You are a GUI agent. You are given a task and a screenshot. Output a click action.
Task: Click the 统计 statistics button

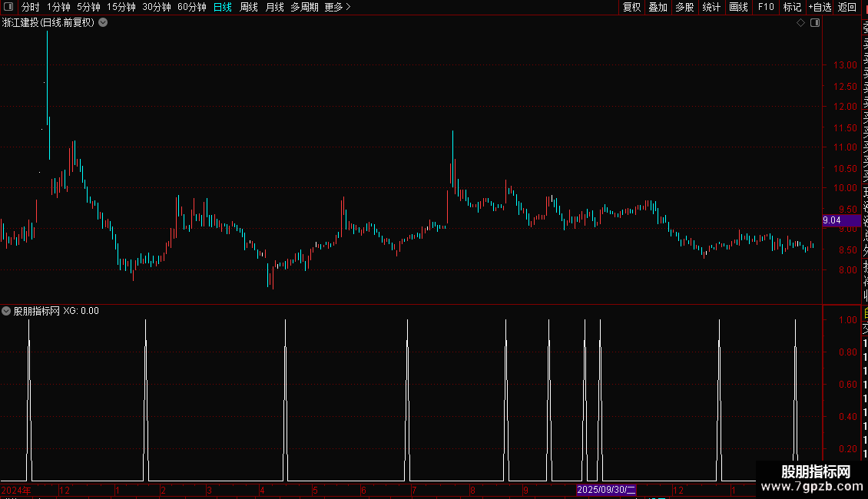tap(711, 7)
